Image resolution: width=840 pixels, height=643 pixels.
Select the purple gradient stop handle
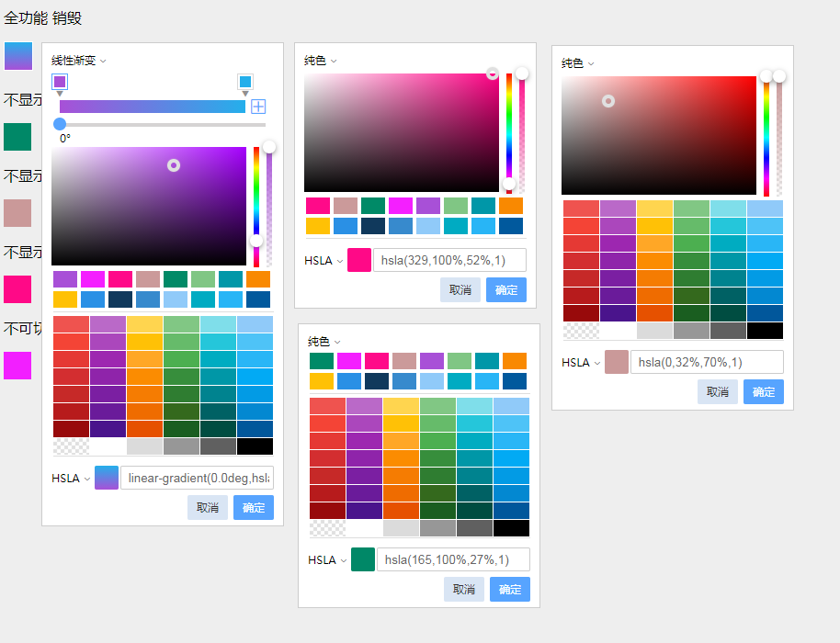pyautogui.click(x=60, y=82)
